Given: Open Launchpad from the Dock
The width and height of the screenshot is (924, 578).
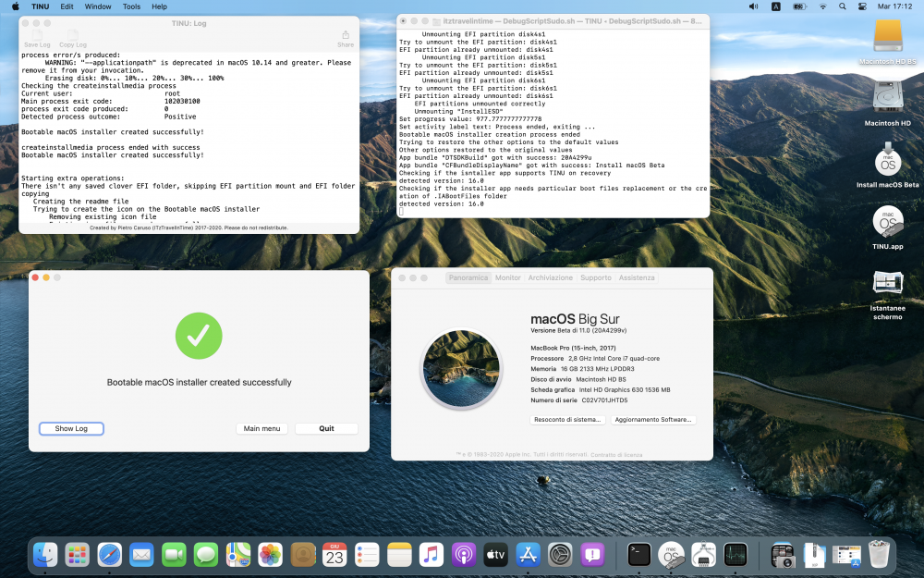Looking at the screenshot, I should click(x=78, y=555).
